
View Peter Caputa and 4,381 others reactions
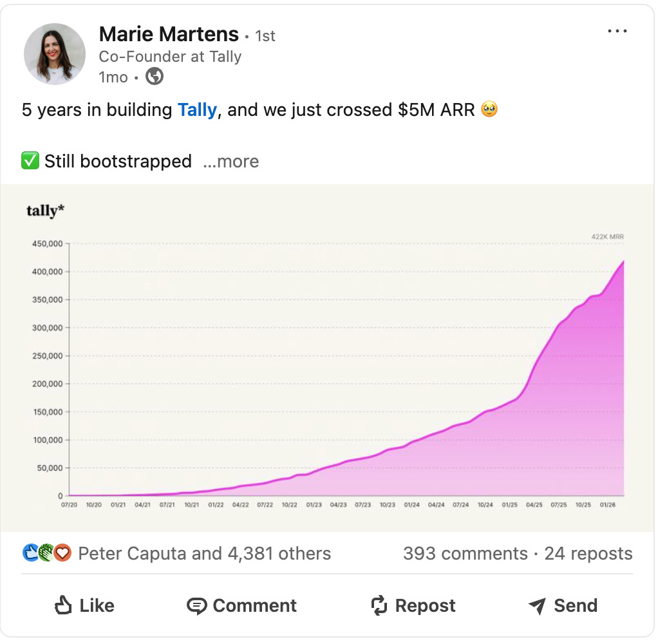[x=204, y=553]
